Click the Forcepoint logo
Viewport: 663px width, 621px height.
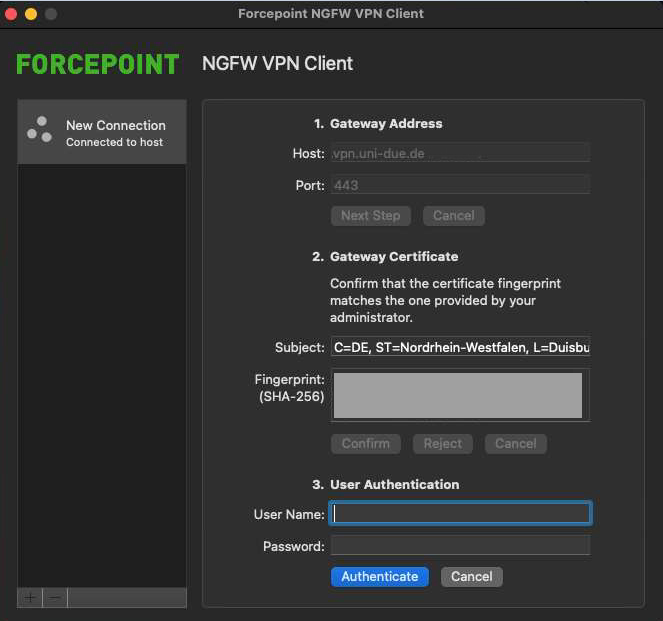click(98, 64)
